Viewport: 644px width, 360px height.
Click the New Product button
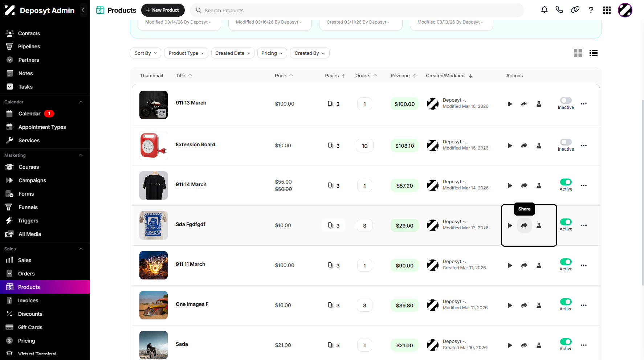coord(163,10)
